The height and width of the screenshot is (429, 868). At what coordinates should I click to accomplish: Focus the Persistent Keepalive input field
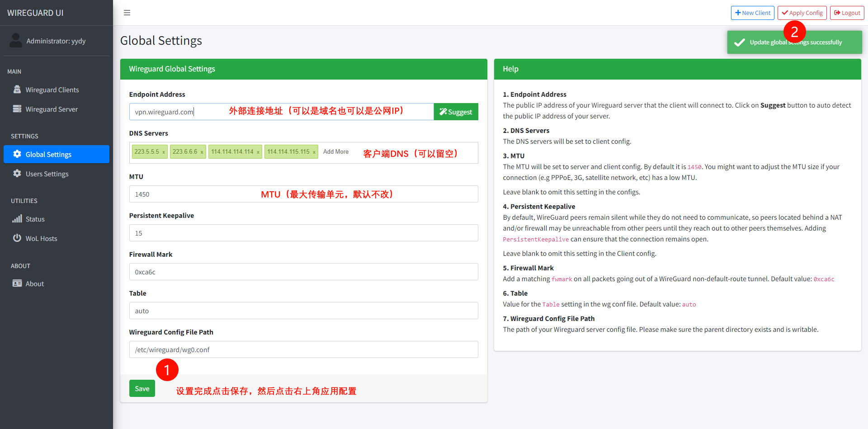303,233
